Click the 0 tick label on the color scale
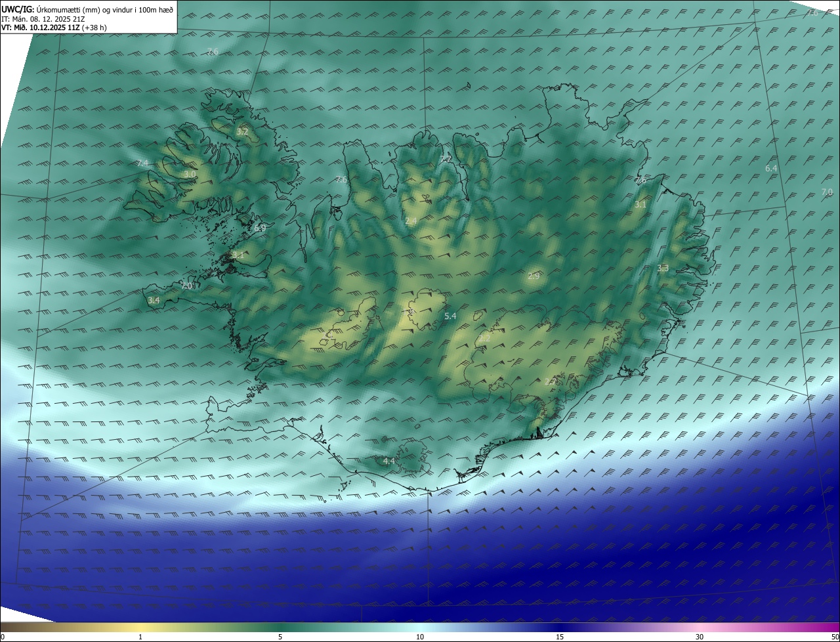The width and height of the screenshot is (840, 642). click(x=3, y=637)
